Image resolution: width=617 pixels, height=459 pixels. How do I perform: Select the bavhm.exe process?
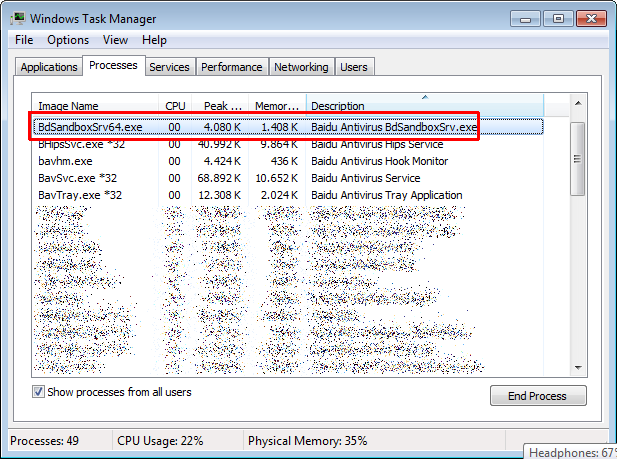[x=65, y=161]
